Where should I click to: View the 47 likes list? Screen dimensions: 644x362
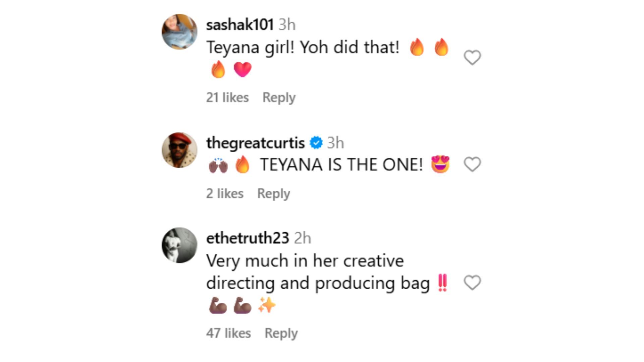tap(228, 333)
